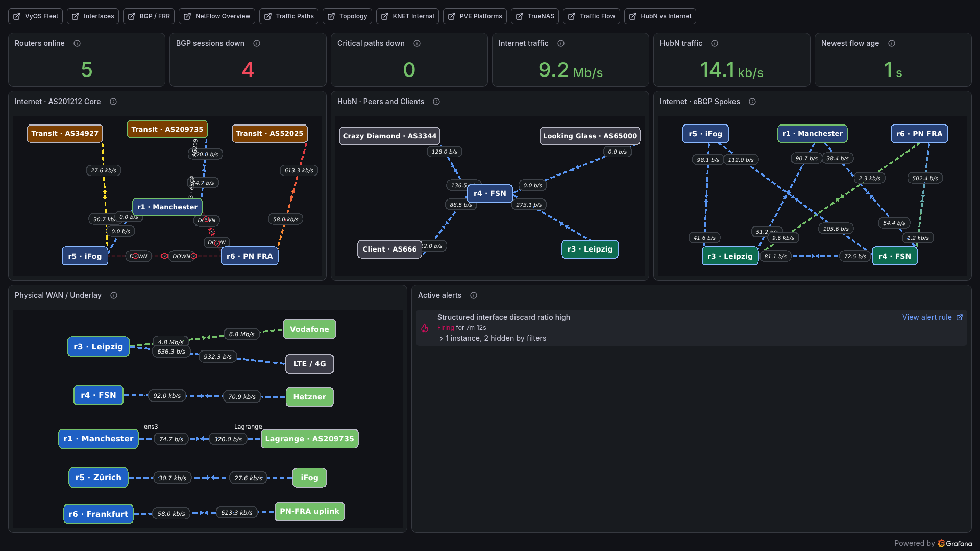Select r4 FSN node in HubN panel
This screenshot has width=980, height=551.
click(x=490, y=193)
